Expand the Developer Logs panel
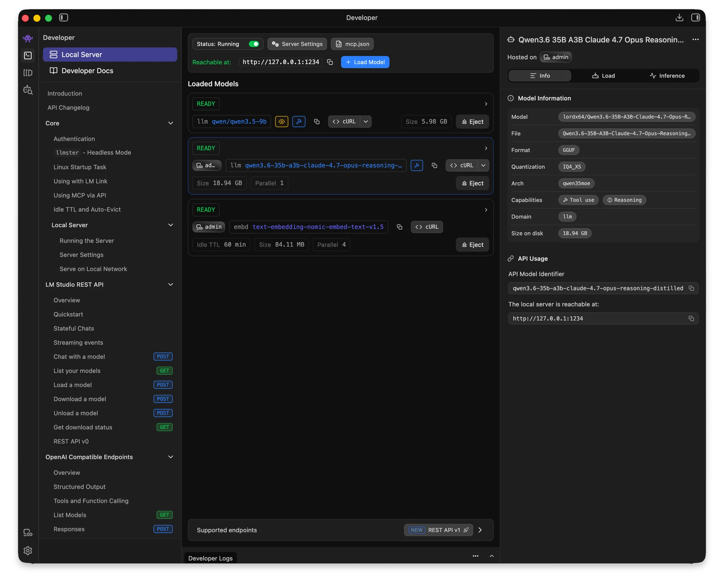 point(491,556)
